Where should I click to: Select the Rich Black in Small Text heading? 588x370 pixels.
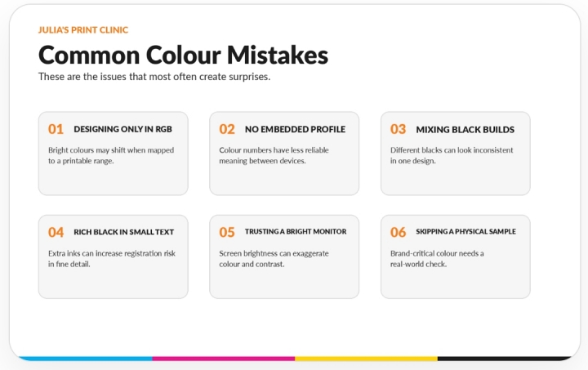124,232
